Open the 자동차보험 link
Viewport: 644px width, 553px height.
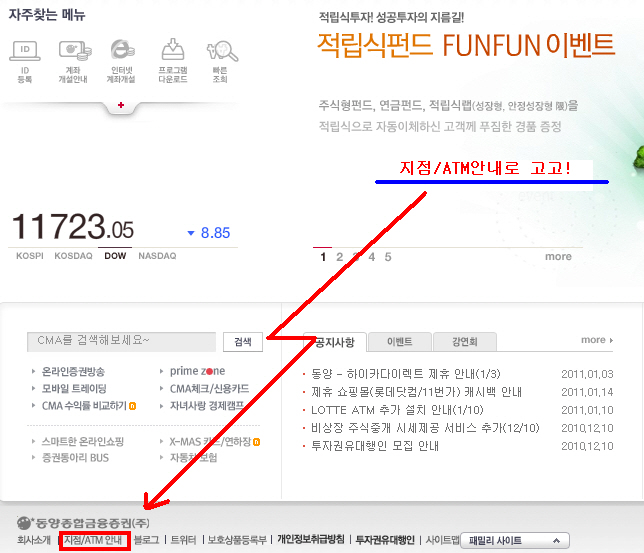point(193,458)
